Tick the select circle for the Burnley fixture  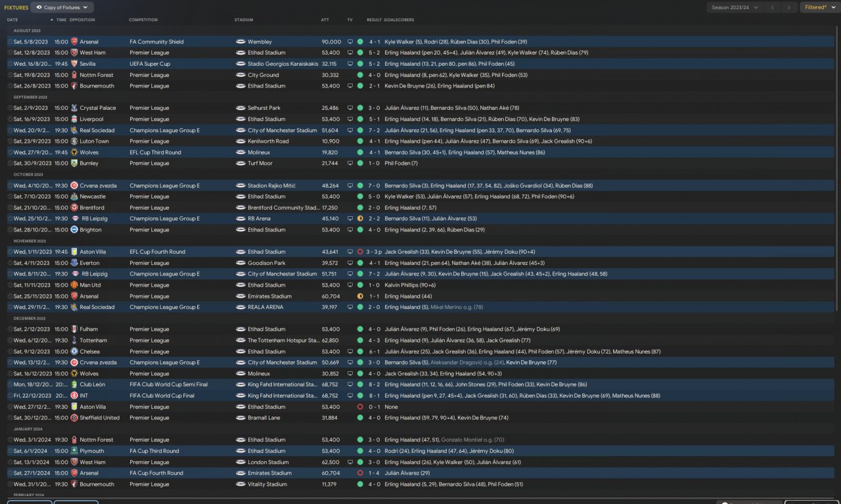10,163
